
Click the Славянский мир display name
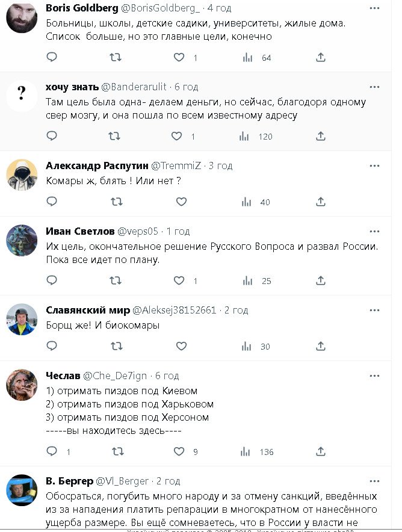pos(87,311)
